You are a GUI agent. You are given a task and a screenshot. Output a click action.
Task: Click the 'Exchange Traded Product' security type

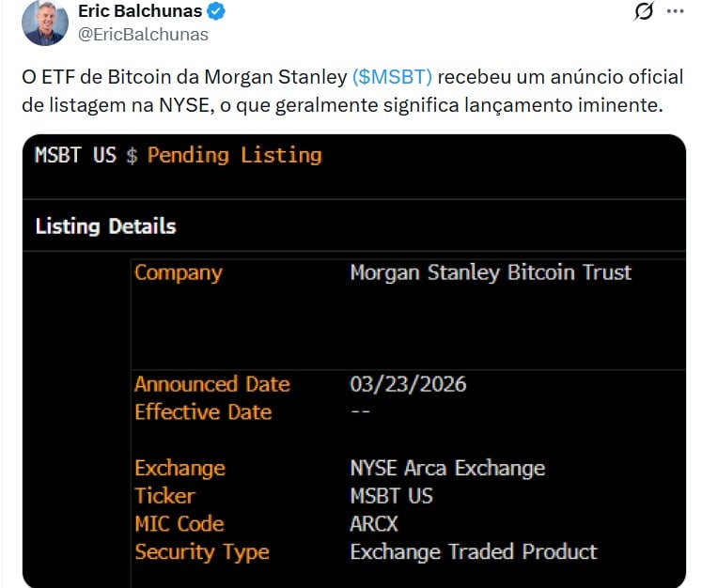point(474,552)
